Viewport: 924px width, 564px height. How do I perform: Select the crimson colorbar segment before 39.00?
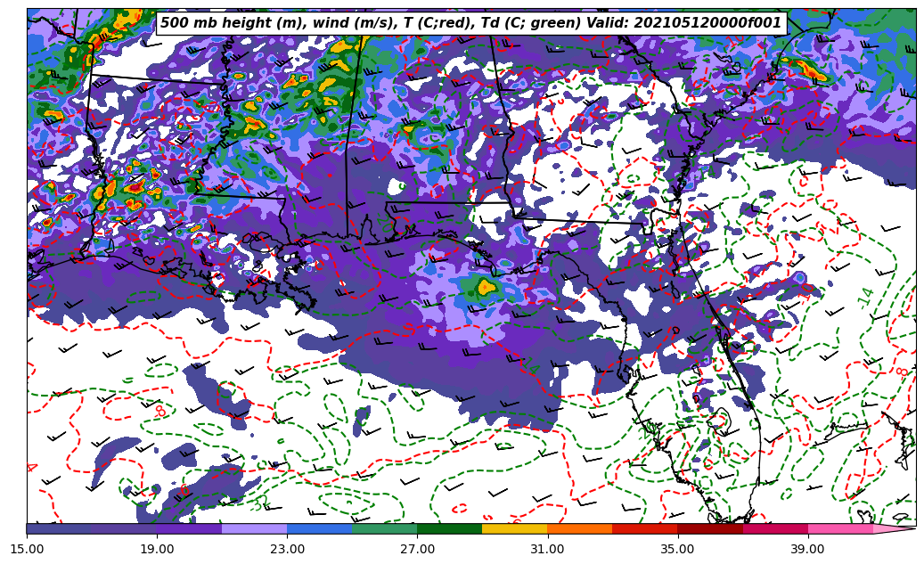[x=775, y=528]
